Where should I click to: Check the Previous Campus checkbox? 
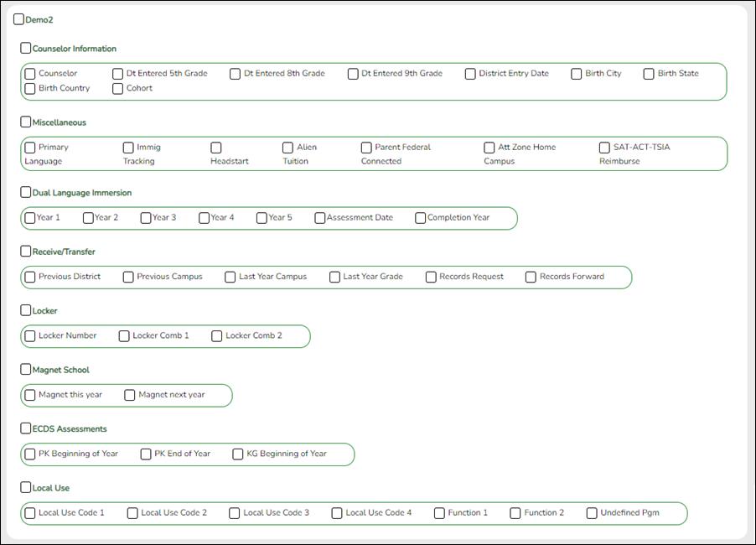pos(128,277)
